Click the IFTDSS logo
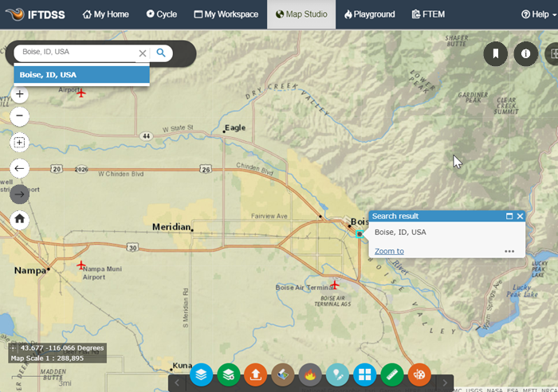Screen dimensions: 558x392 tap(35, 14)
